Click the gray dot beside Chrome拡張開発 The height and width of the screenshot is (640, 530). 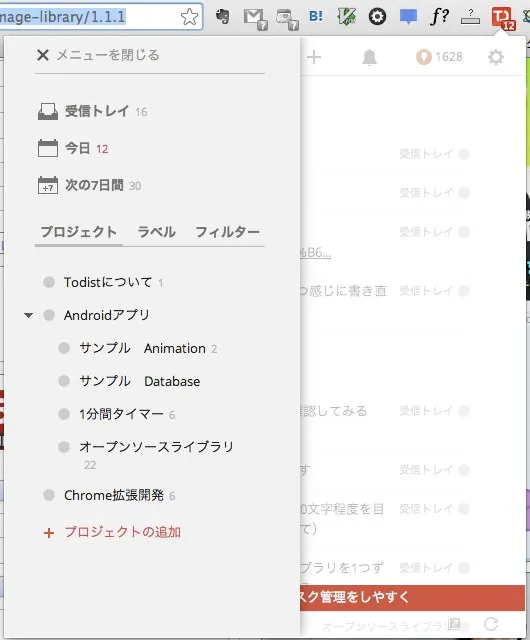click(49, 495)
